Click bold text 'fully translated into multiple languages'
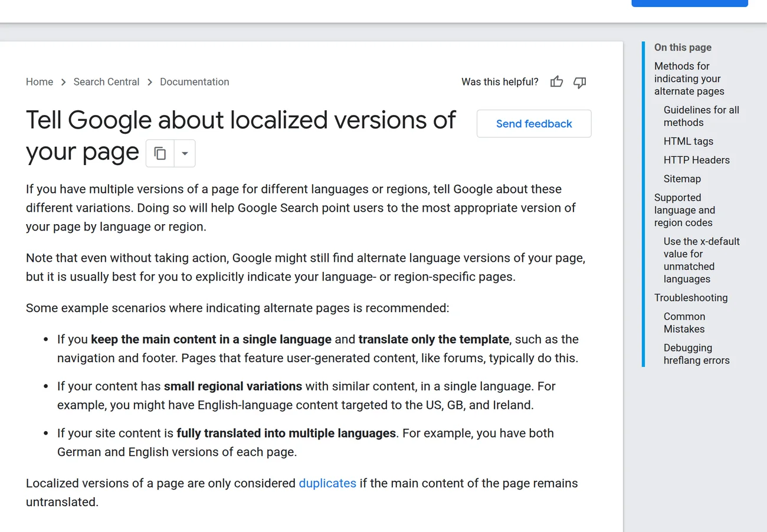767x532 pixels. (x=286, y=433)
